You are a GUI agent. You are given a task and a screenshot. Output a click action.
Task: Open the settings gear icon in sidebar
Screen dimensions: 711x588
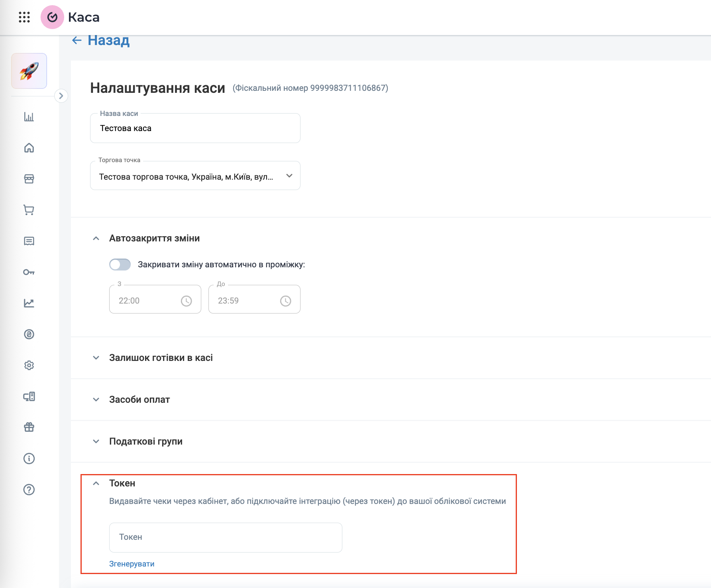29,365
